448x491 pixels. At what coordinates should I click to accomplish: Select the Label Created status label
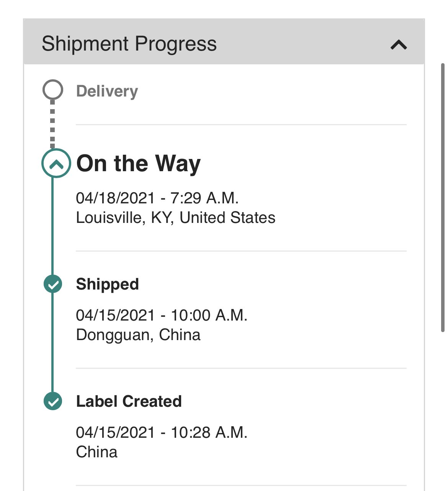[x=129, y=401]
